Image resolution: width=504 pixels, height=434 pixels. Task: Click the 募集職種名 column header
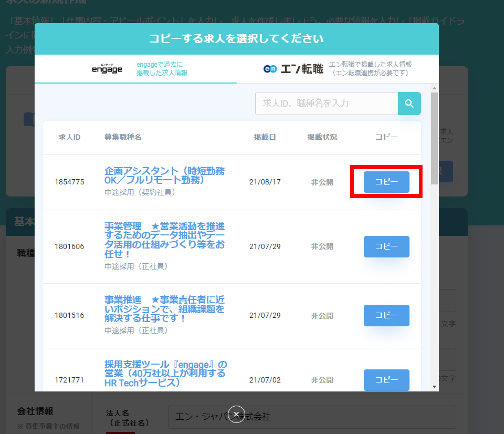coord(123,137)
